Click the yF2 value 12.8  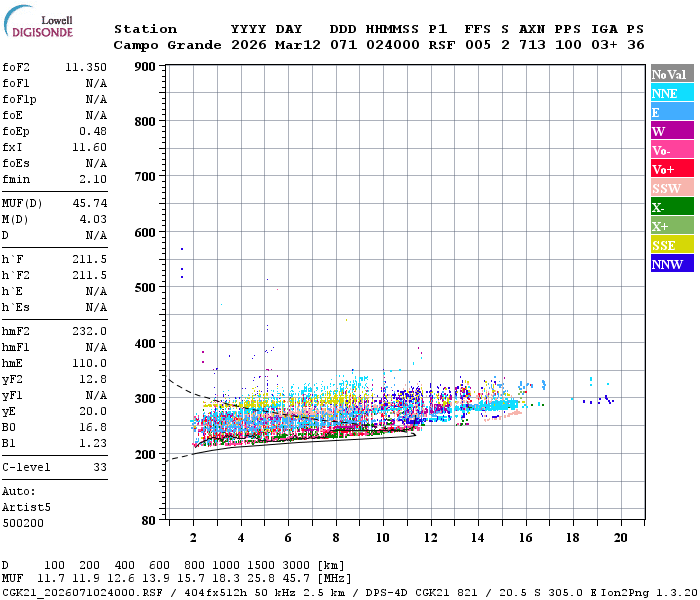point(93,379)
